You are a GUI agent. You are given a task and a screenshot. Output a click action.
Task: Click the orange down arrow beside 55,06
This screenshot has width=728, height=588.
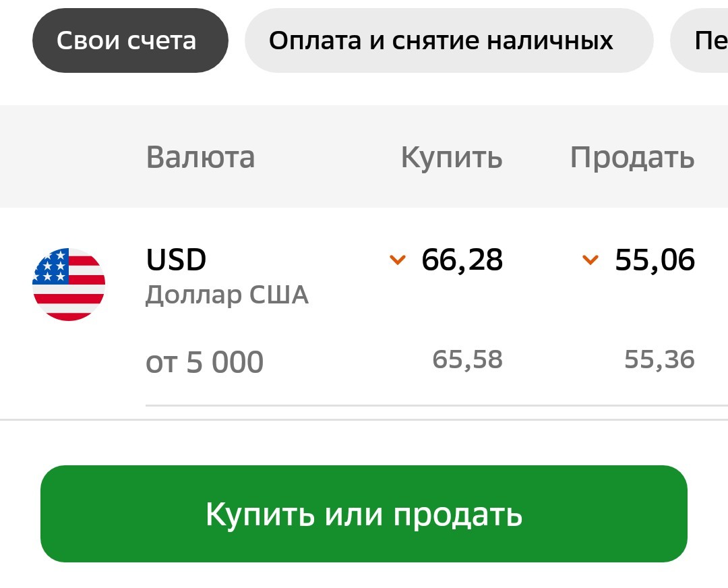pyautogui.click(x=590, y=259)
